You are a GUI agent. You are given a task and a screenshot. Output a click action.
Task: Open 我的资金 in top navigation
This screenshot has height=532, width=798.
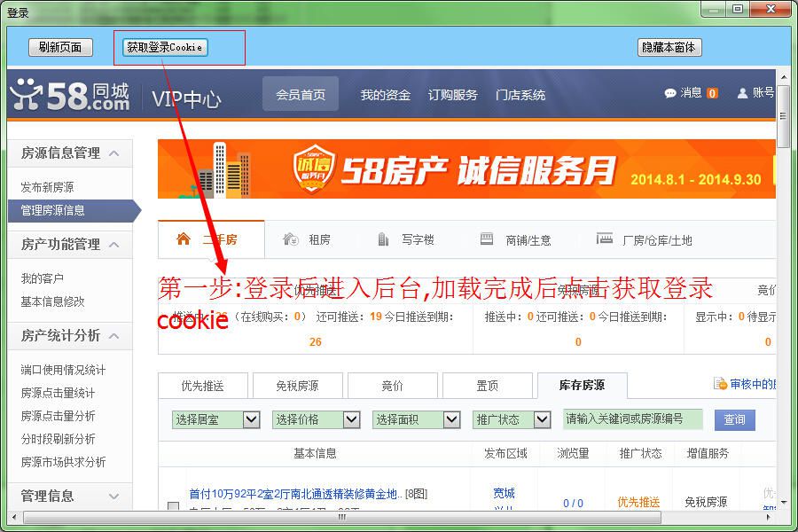coord(386,95)
